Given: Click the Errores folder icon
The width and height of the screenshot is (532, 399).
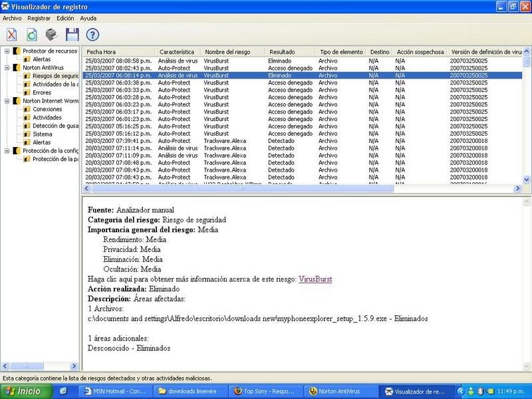Looking at the screenshot, I should click(27, 92).
